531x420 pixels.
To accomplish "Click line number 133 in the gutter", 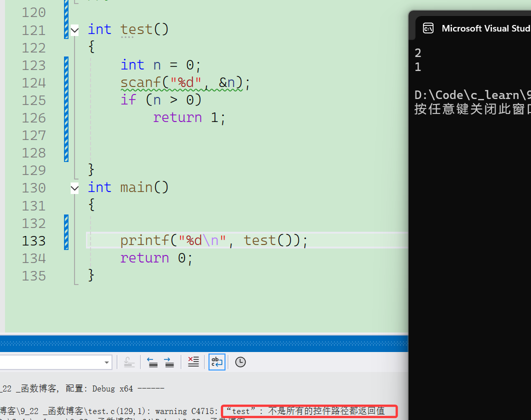I will pyautogui.click(x=33, y=241).
